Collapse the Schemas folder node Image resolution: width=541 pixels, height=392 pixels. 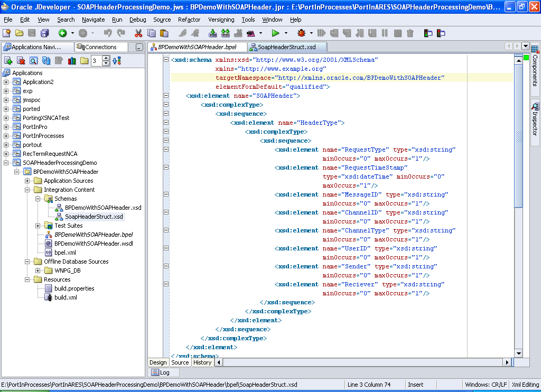(38, 199)
